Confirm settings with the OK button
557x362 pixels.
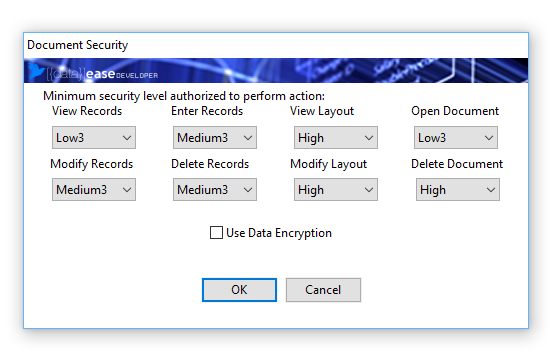point(239,290)
